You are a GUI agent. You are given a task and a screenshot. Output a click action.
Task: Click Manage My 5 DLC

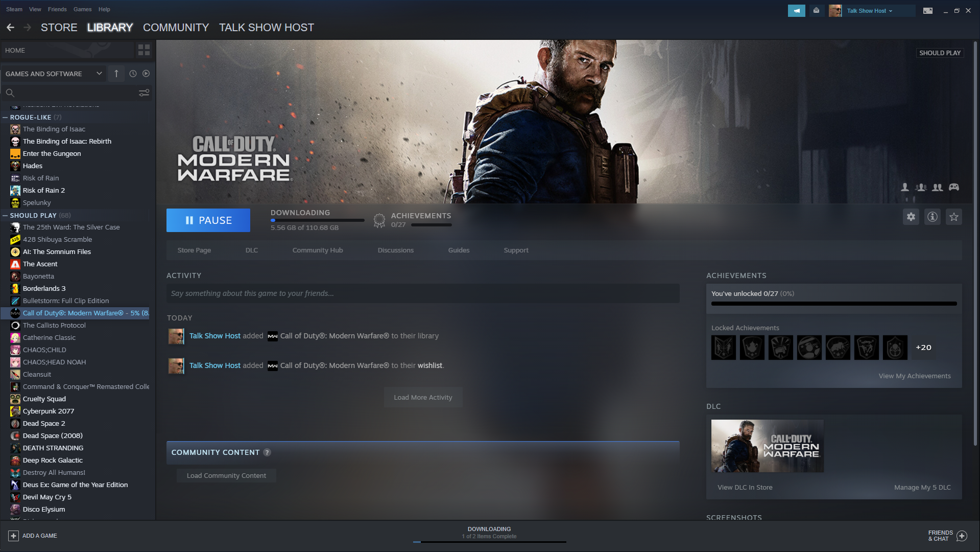point(922,487)
